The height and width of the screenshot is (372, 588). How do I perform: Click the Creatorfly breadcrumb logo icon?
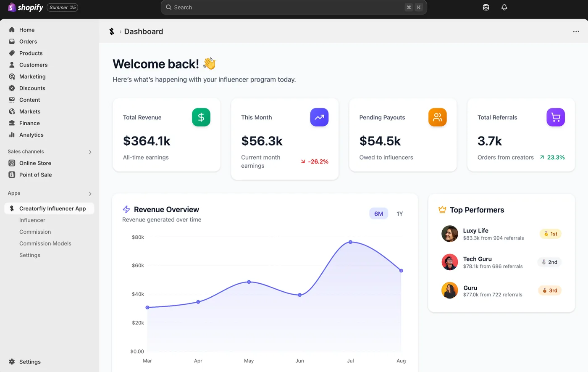coord(112,32)
